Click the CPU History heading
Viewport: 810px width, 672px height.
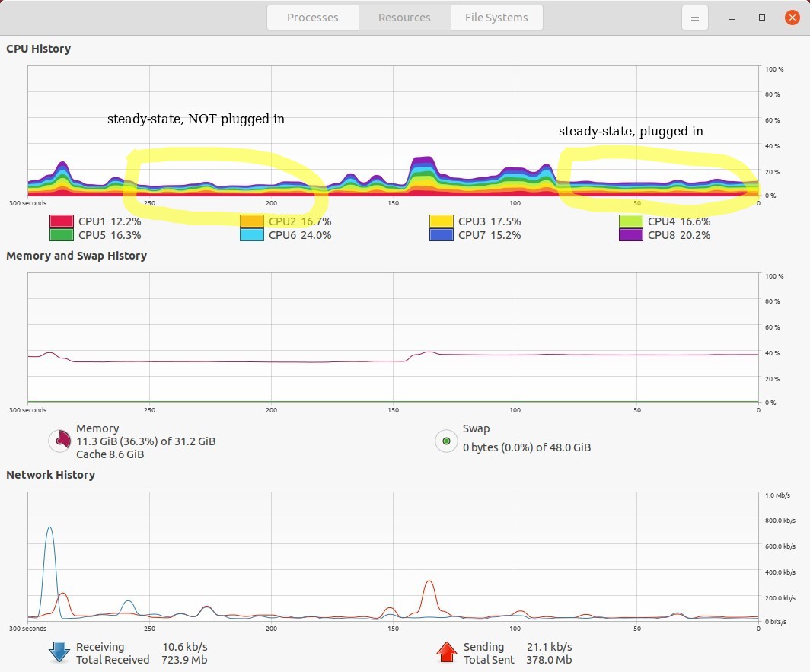coord(38,49)
